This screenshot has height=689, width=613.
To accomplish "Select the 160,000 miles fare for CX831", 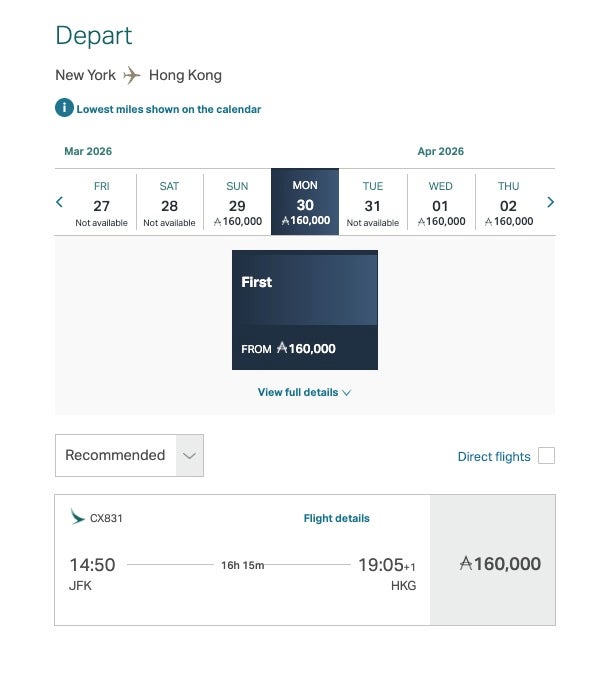I will click(492, 563).
